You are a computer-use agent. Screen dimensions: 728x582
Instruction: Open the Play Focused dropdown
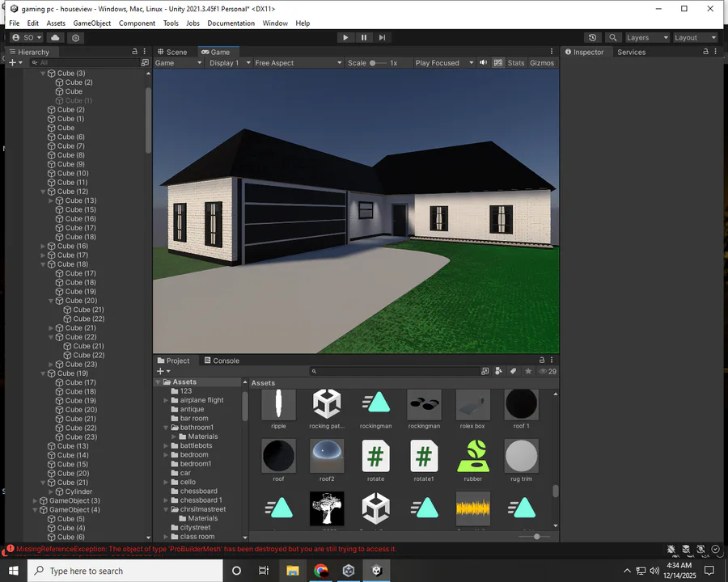pyautogui.click(x=444, y=63)
